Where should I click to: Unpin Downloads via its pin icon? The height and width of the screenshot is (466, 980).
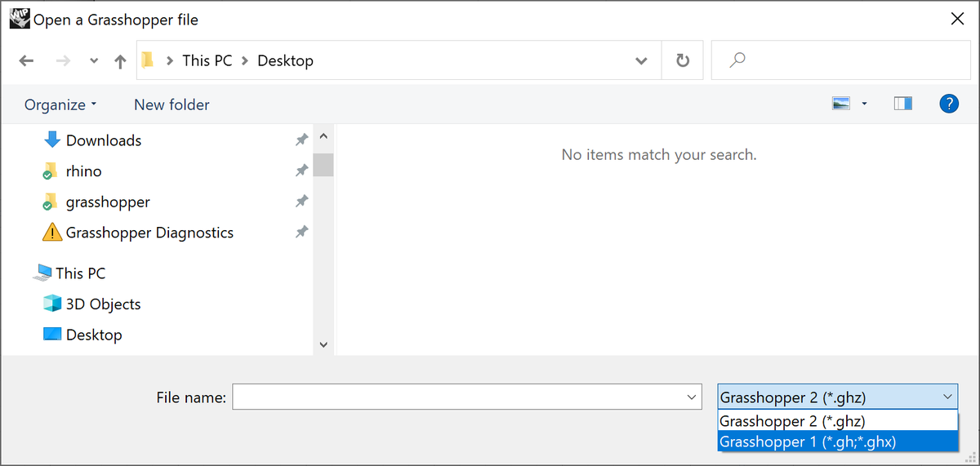click(x=301, y=140)
